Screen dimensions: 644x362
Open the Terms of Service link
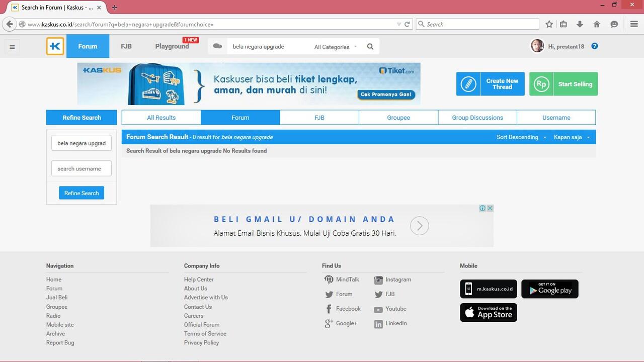click(x=205, y=334)
